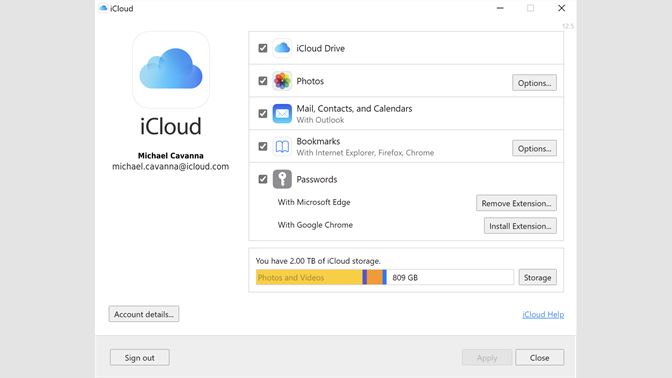
Task: Disable Mail, Contacts, and Calendars checkbox
Action: 263,114
